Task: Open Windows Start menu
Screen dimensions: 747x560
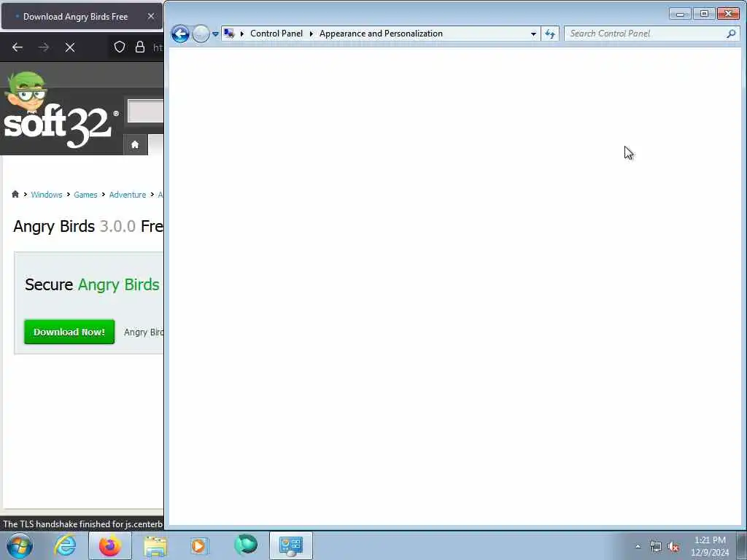Action: click(20, 545)
